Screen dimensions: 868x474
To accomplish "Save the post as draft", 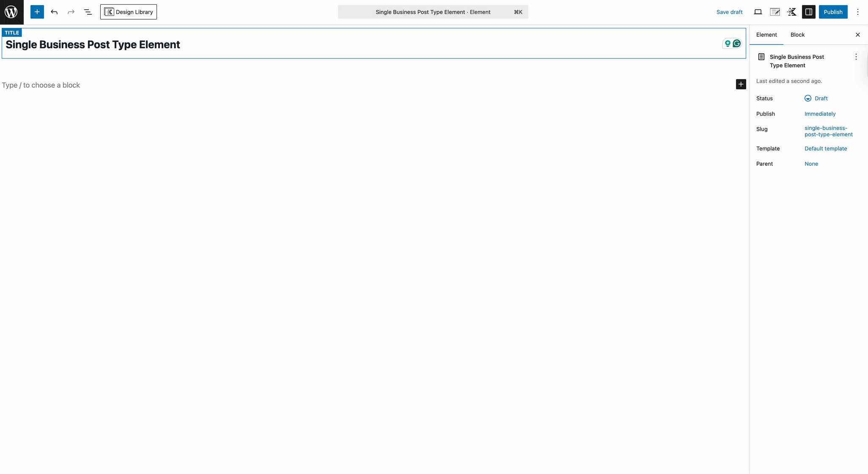I will point(729,12).
